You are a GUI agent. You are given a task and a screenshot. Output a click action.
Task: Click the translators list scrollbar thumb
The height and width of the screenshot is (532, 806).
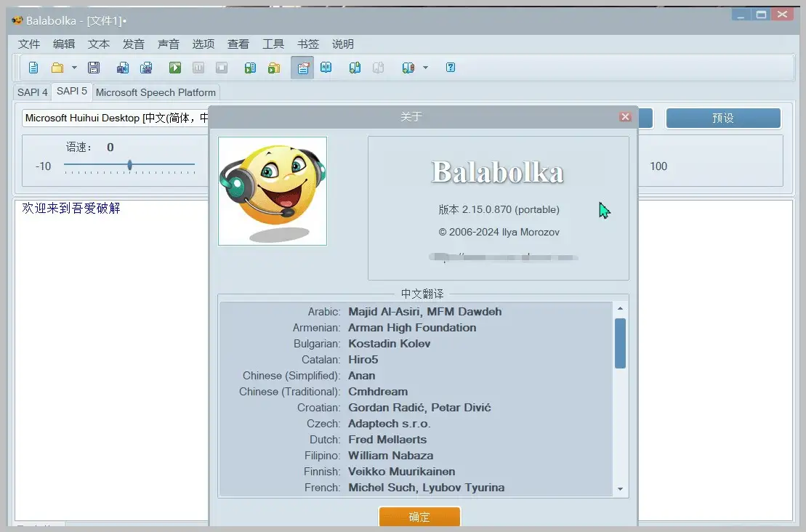point(620,343)
